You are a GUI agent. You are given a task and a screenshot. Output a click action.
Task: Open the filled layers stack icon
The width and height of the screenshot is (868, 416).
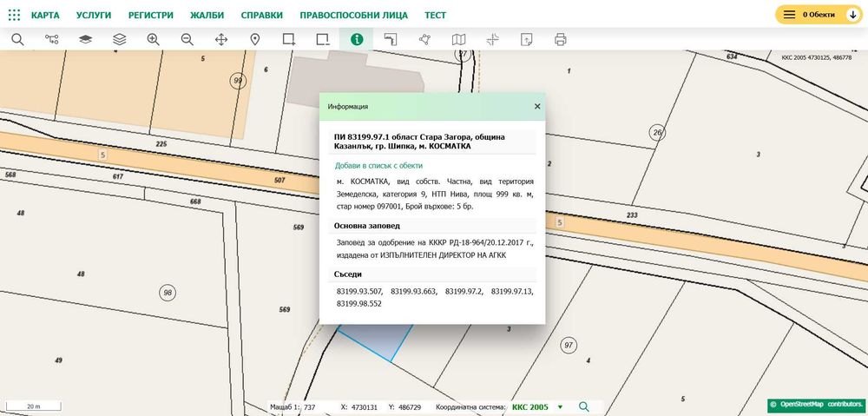[85, 39]
